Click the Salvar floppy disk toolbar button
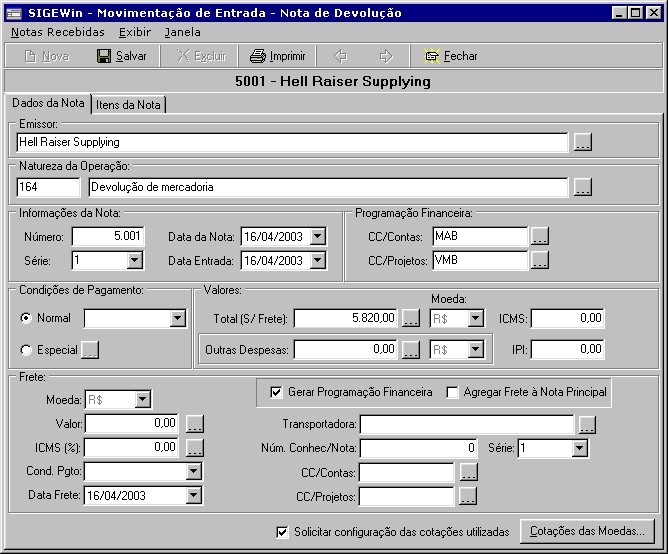This screenshot has height=554, width=668. tap(121, 56)
